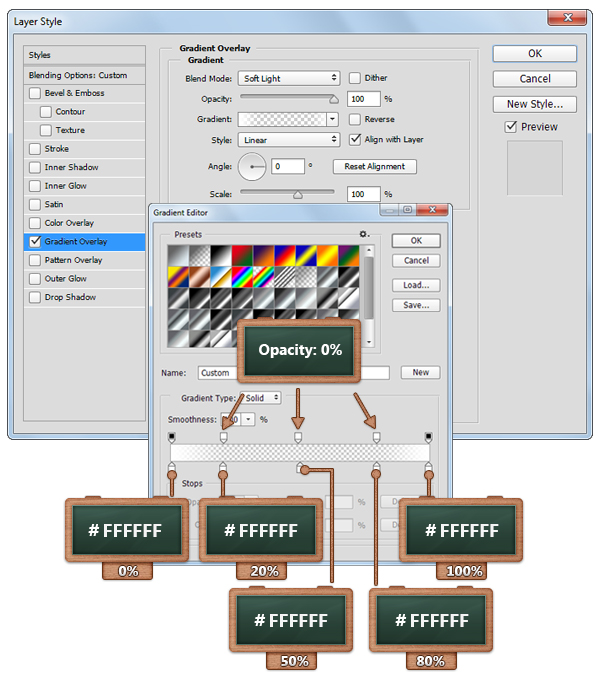600x680 pixels.
Task: Enable the Reverse gradient checkbox
Action: click(355, 119)
